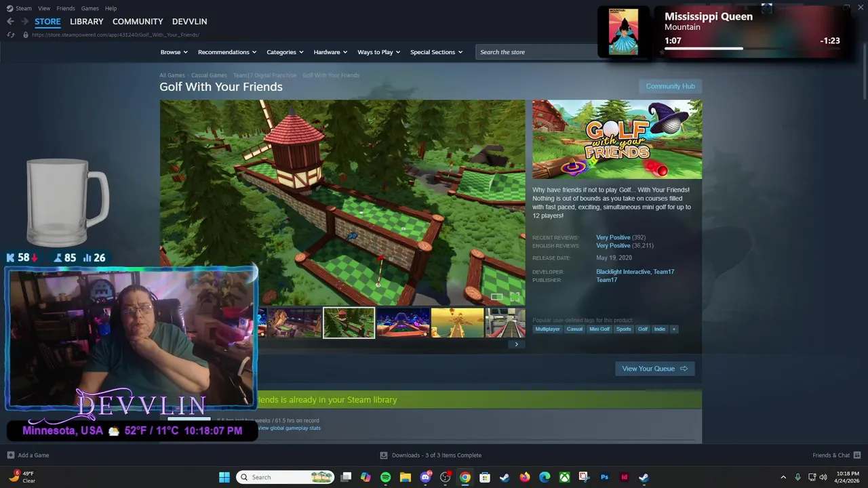Open the Blacklight Interactive developer link
The height and width of the screenshot is (488, 868).
[x=623, y=272]
